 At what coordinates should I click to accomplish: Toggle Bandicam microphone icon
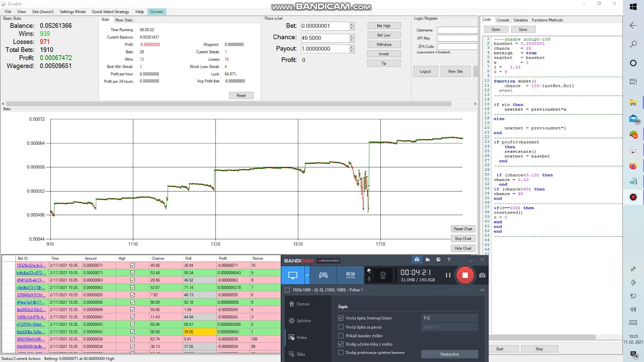[x=369, y=279]
